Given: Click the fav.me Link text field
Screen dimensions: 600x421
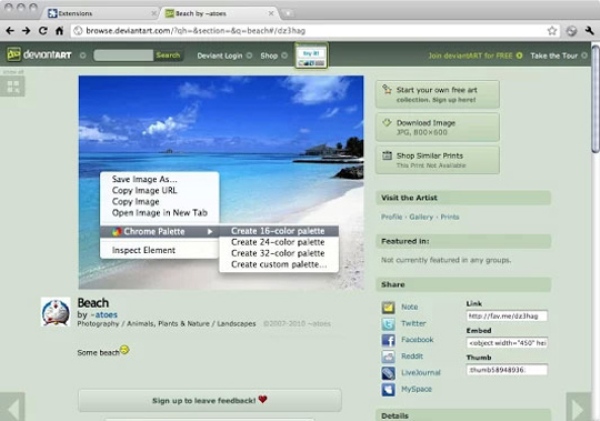Looking at the screenshot, I should click(x=507, y=316).
